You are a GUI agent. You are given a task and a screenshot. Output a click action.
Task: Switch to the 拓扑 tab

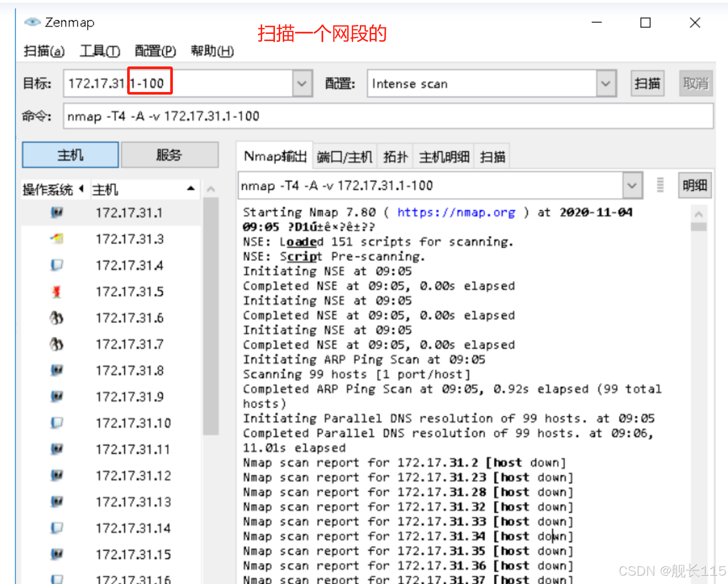395,156
